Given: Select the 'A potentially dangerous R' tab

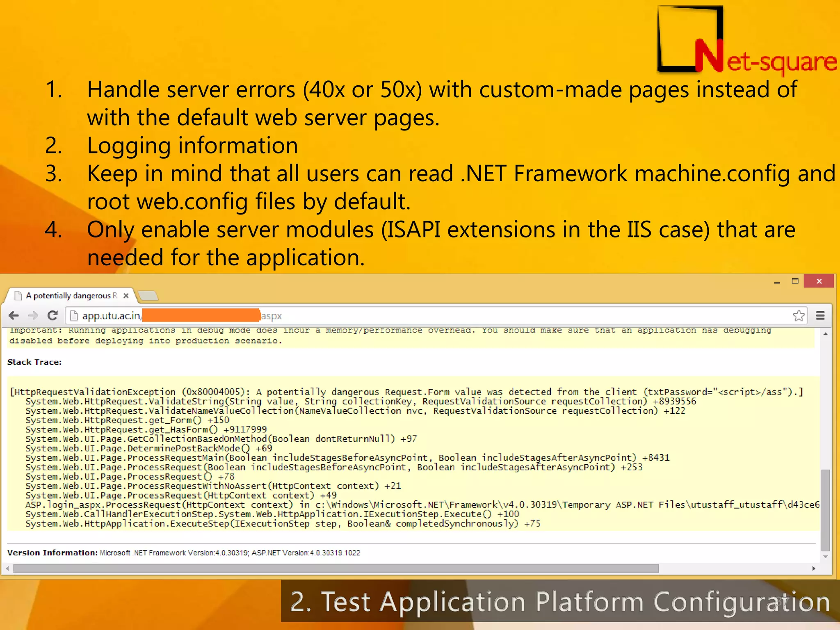Looking at the screenshot, I should coord(72,295).
